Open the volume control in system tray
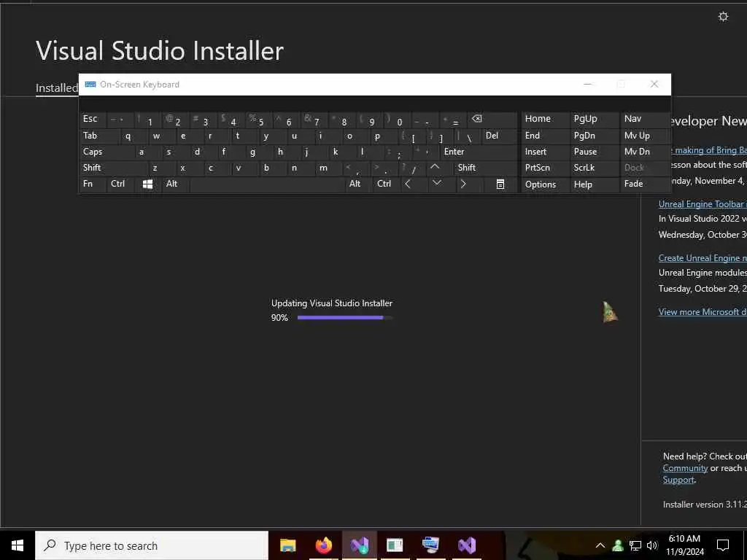 [652, 545]
